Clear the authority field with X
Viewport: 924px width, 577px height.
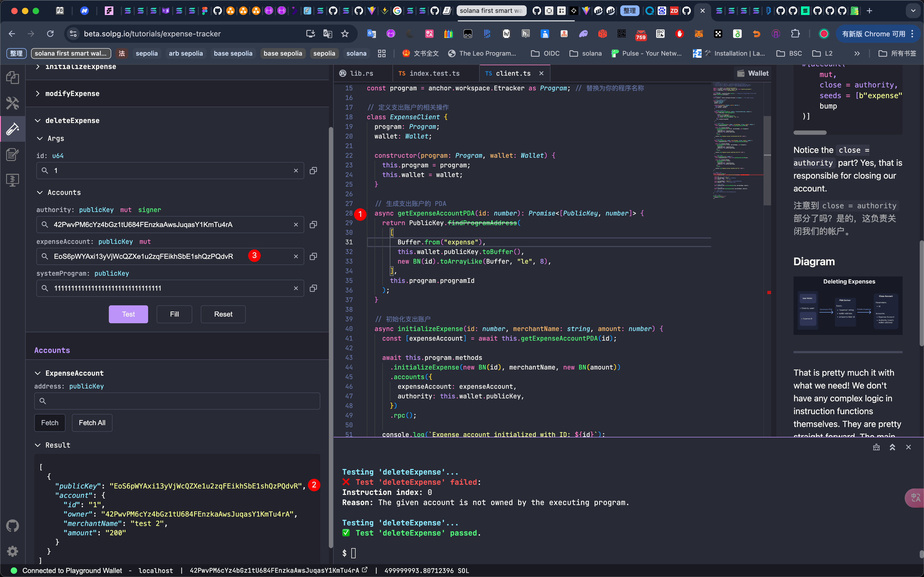pos(296,224)
